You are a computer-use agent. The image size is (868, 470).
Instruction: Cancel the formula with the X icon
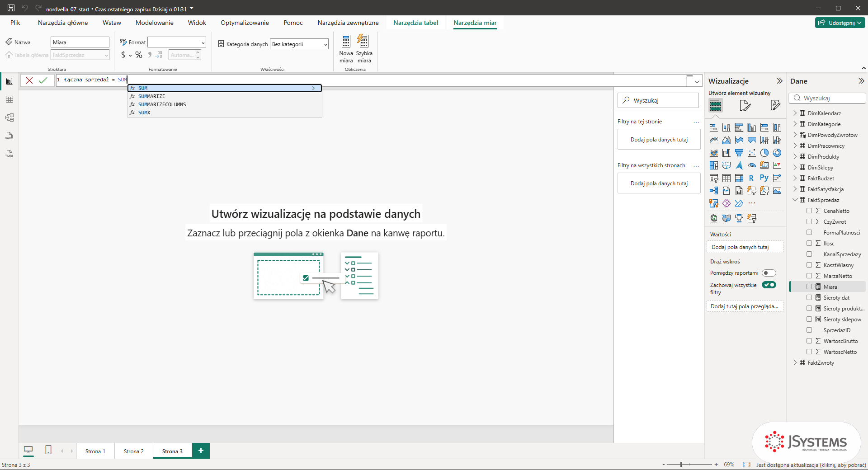click(x=29, y=80)
